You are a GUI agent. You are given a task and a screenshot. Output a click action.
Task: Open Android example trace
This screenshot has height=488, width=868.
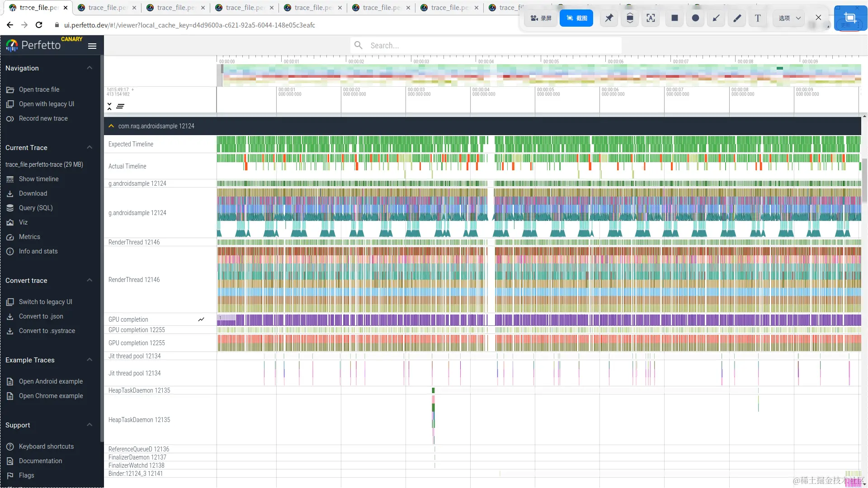tap(51, 381)
